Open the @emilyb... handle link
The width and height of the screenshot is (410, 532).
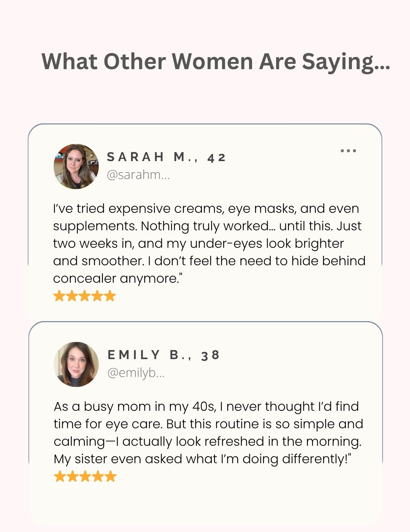[x=136, y=373]
